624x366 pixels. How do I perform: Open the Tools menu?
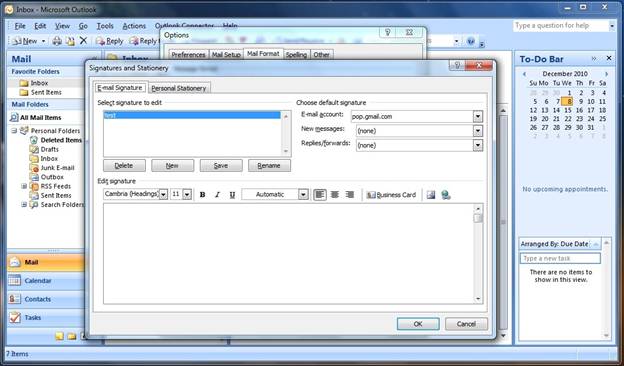(105, 26)
